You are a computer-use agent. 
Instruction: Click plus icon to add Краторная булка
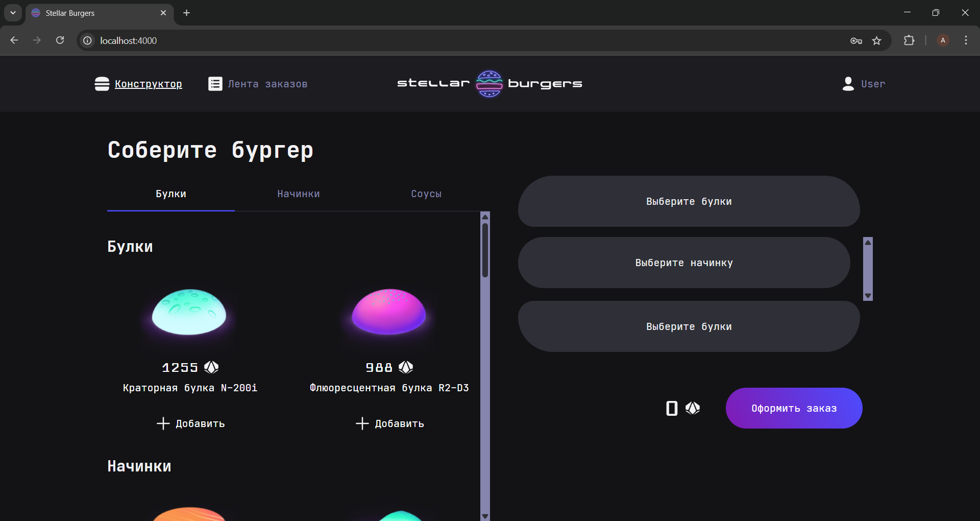[163, 423]
